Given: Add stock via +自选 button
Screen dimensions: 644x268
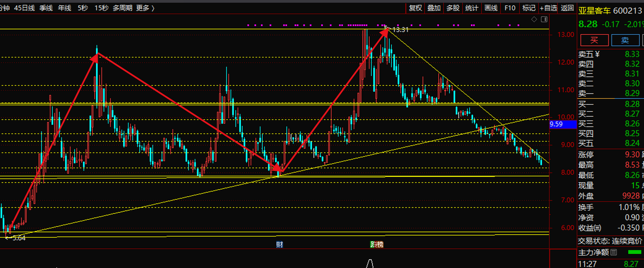Looking at the screenshot, I should pos(549,8).
